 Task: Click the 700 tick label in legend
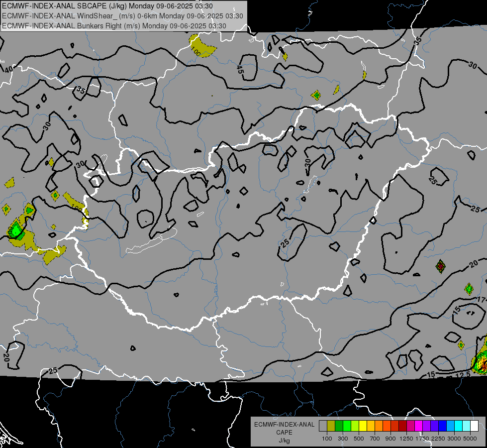click(375, 439)
